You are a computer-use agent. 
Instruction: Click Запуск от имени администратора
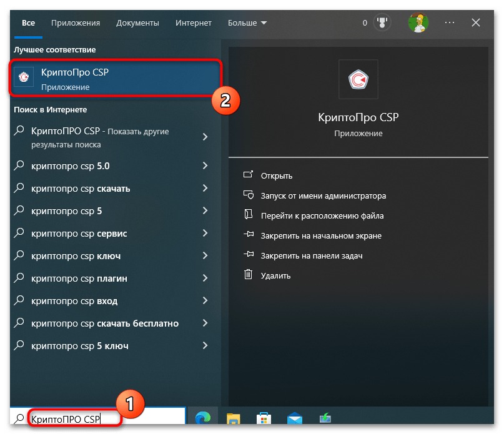click(324, 196)
